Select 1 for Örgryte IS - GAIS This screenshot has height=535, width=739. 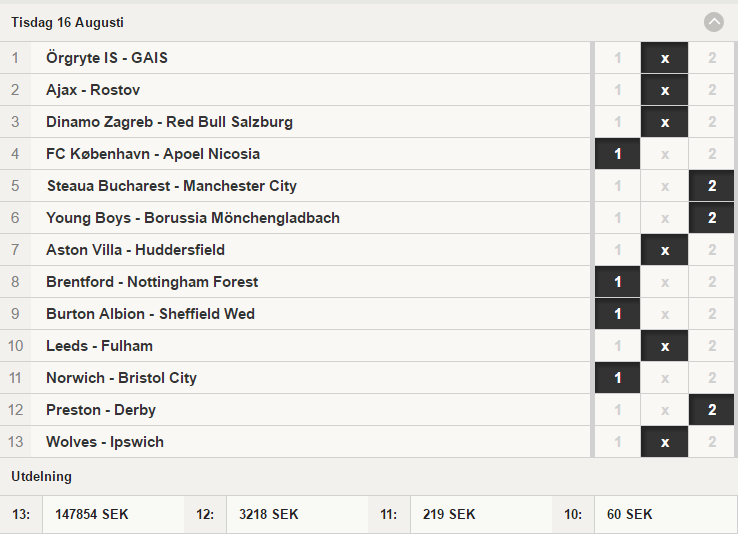(x=617, y=58)
